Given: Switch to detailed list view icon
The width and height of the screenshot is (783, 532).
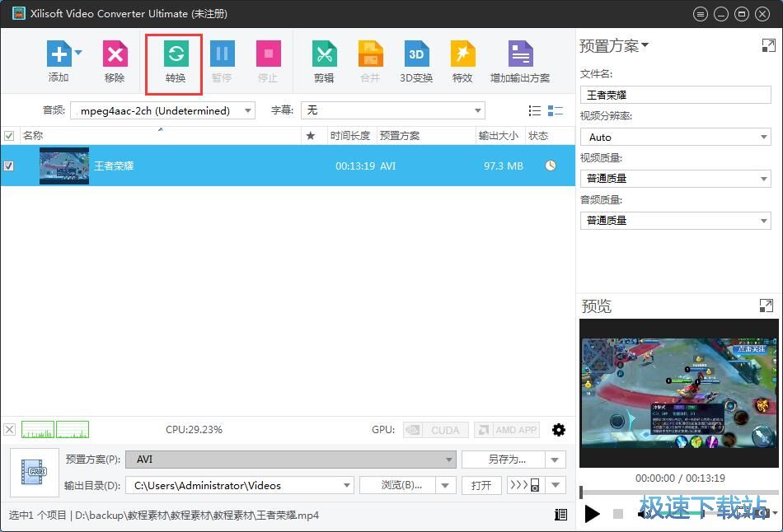Looking at the screenshot, I should (556, 111).
